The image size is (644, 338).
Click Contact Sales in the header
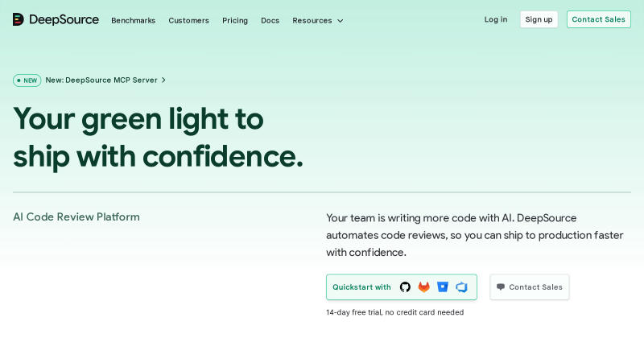[599, 19]
